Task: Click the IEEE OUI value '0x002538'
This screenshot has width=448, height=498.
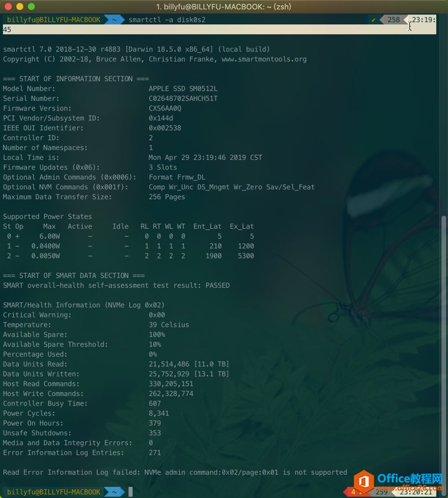Action: (165, 128)
